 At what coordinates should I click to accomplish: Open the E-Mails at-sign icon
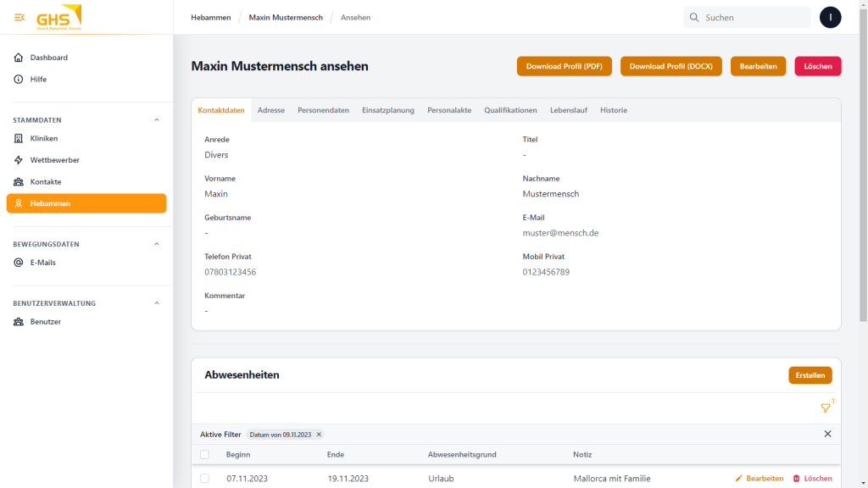19,263
